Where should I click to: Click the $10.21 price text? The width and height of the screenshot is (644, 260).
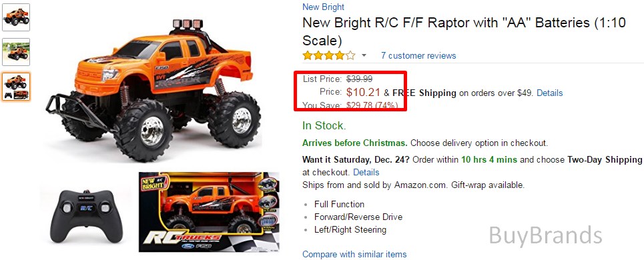[x=364, y=93]
